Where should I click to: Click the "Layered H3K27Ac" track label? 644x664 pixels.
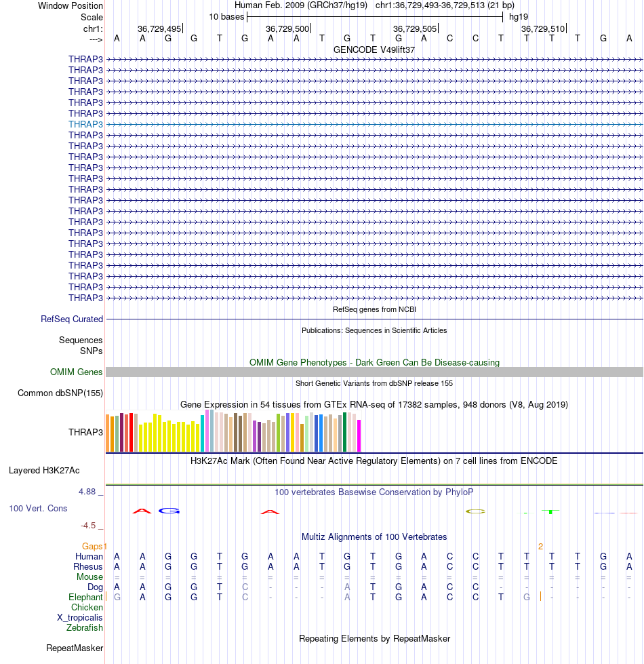44,471
